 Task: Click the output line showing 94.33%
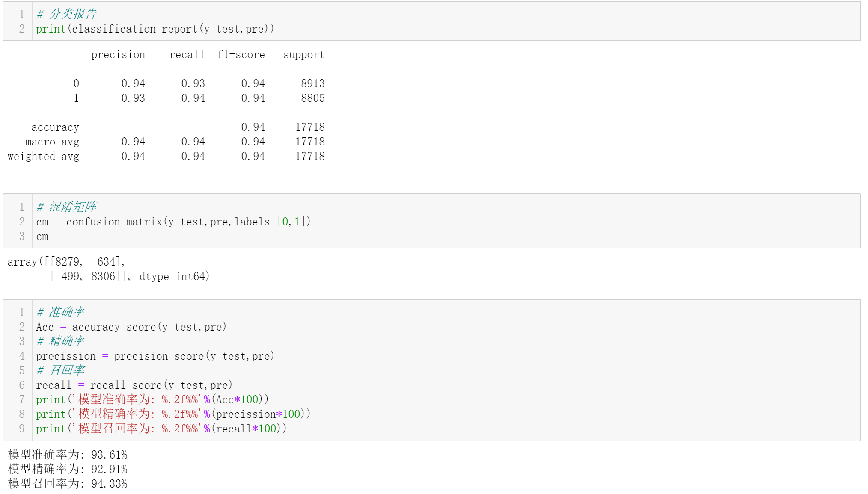[x=67, y=484]
